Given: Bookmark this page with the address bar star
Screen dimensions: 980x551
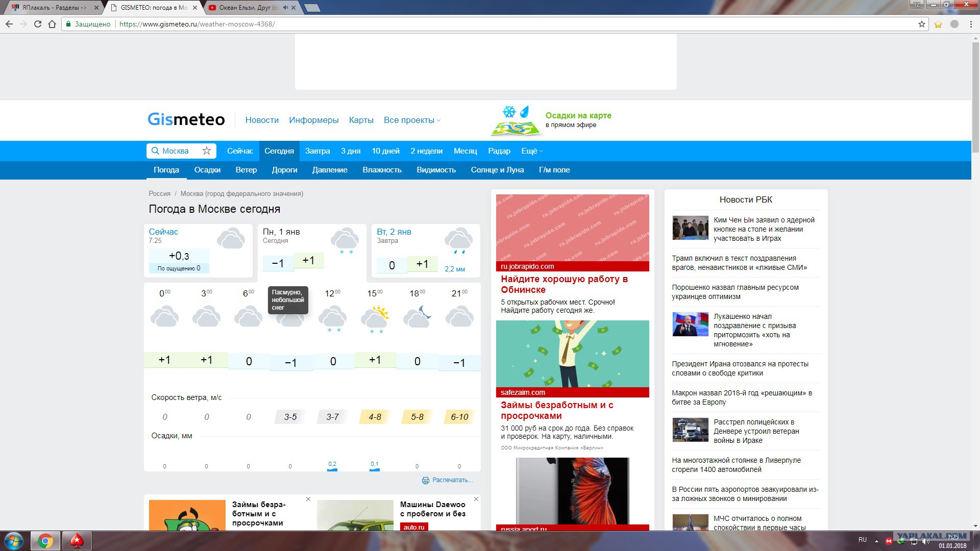Looking at the screenshot, I should pyautogui.click(x=922, y=24).
